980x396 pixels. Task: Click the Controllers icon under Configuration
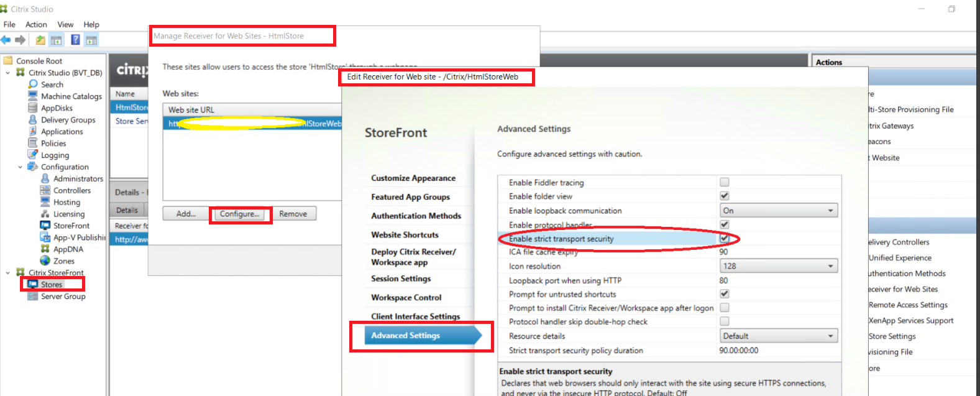coord(45,190)
